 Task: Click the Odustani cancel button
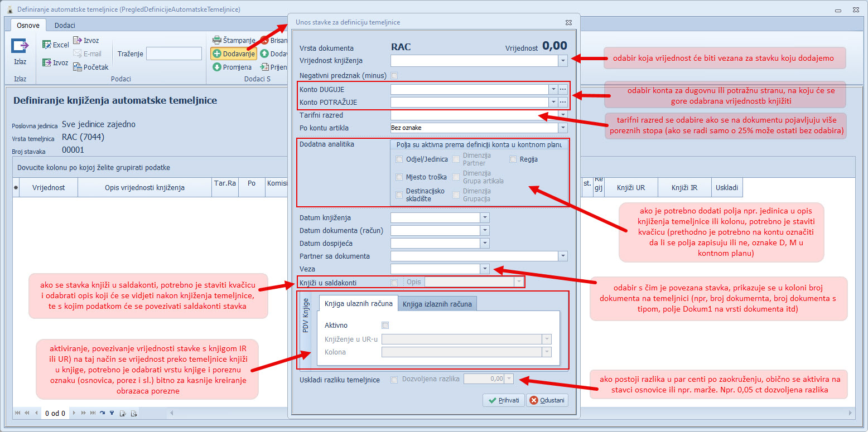[x=547, y=400]
